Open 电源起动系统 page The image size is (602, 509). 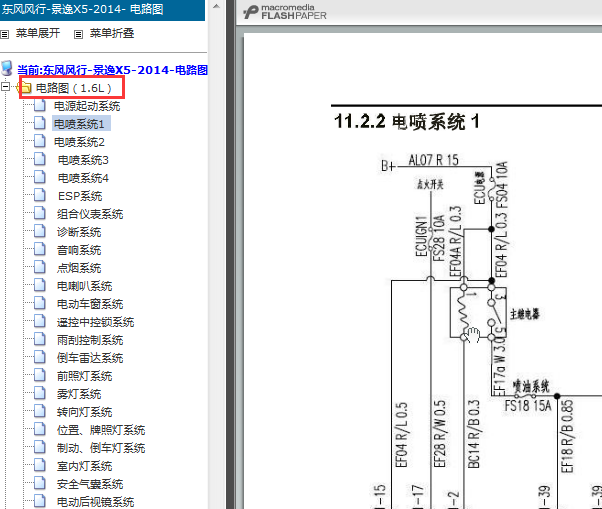coord(87,106)
